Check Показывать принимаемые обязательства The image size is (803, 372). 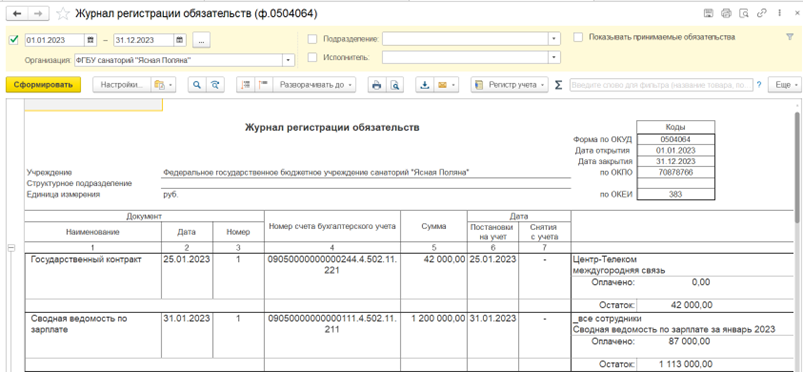pos(578,37)
